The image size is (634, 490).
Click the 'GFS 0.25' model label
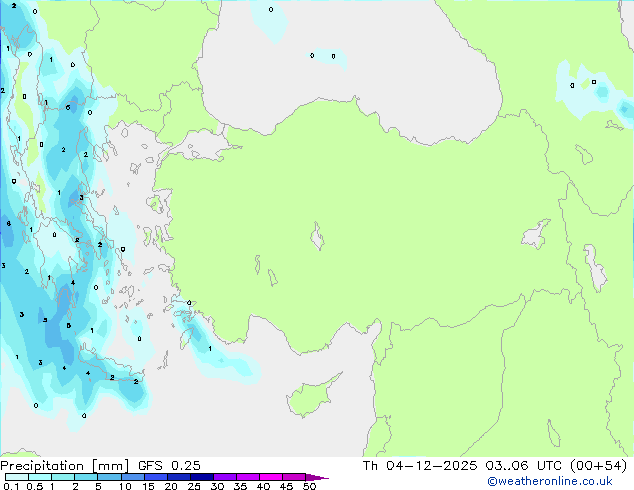(169, 466)
